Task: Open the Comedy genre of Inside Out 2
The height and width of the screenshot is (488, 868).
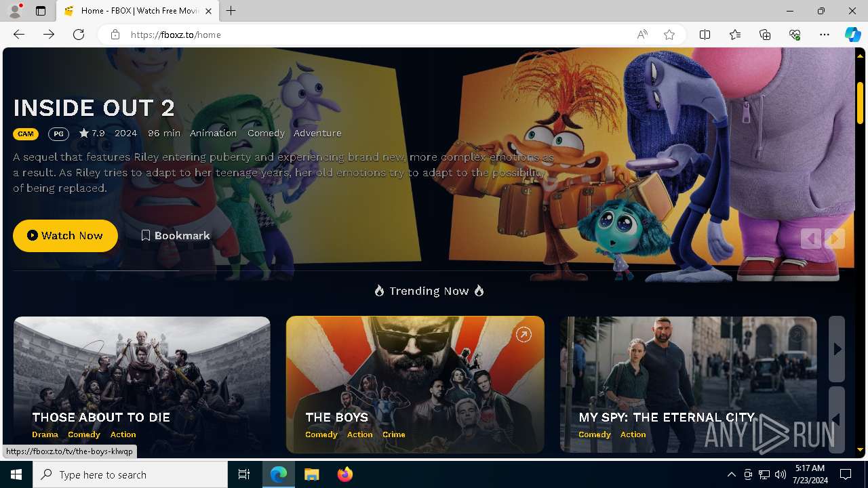Action: (266, 133)
